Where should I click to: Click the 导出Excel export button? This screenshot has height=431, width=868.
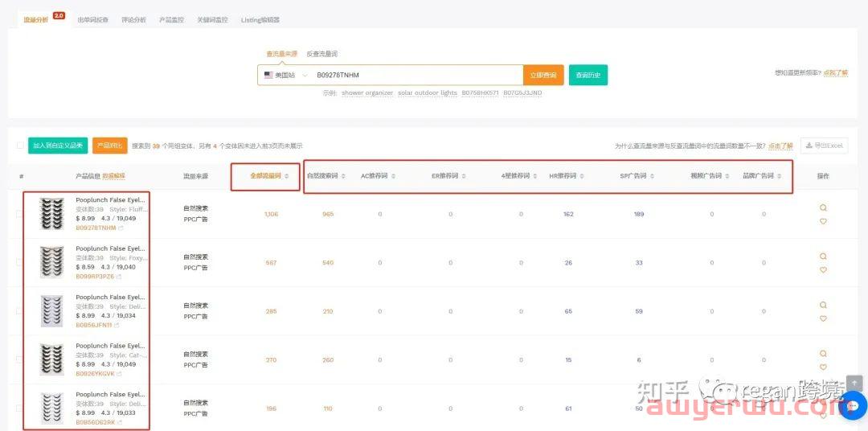(x=825, y=146)
